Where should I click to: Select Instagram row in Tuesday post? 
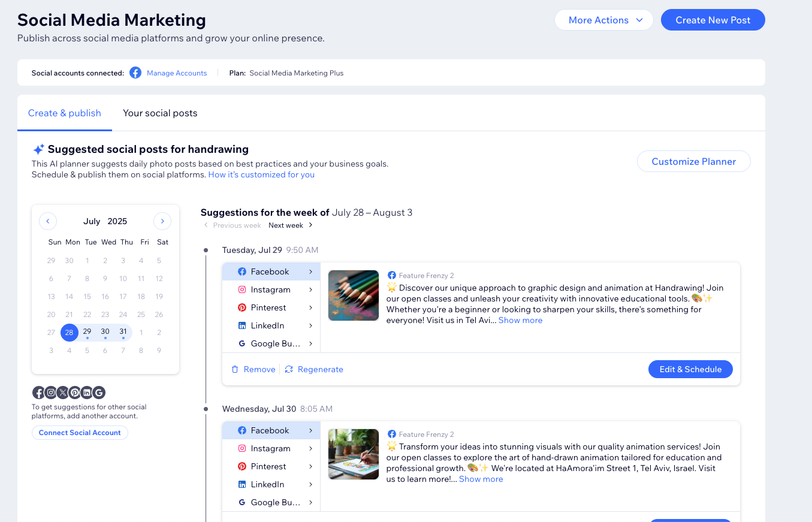(x=271, y=289)
